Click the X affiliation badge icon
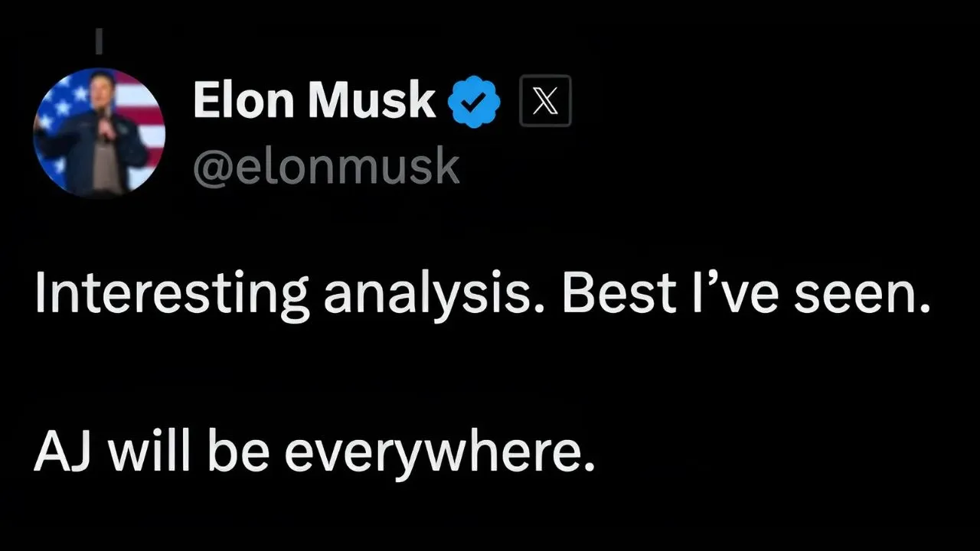This screenshot has height=551, width=980. tap(545, 100)
